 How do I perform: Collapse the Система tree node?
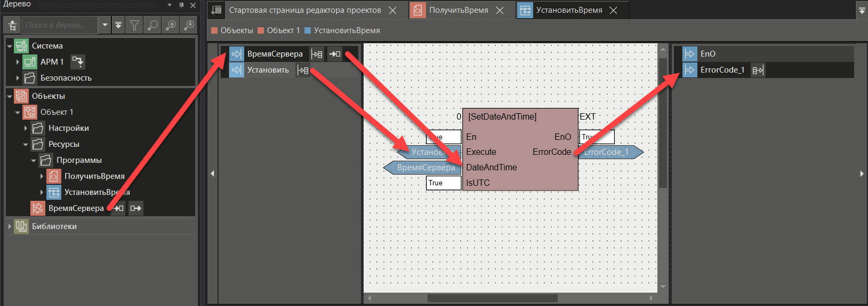[10, 46]
